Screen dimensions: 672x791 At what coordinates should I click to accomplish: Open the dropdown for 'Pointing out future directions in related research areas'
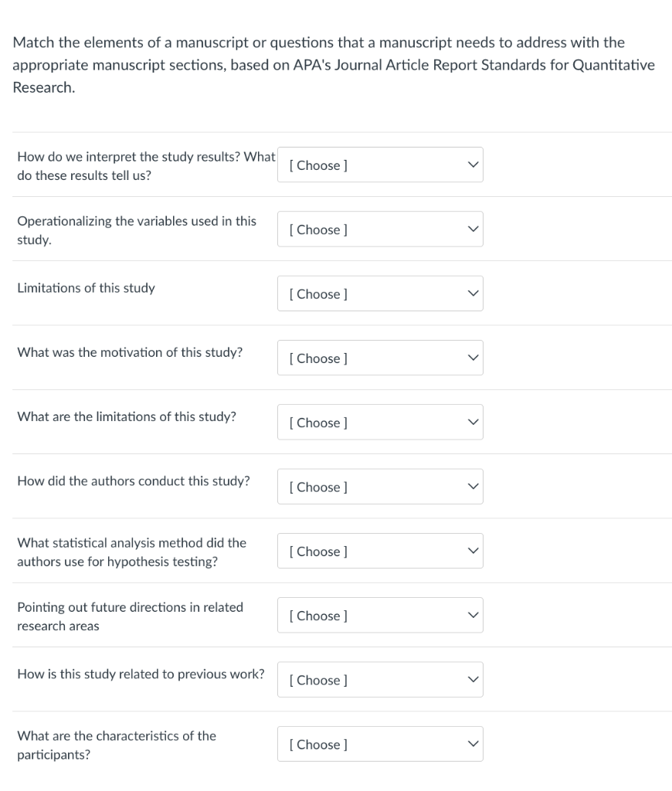[x=380, y=615]
